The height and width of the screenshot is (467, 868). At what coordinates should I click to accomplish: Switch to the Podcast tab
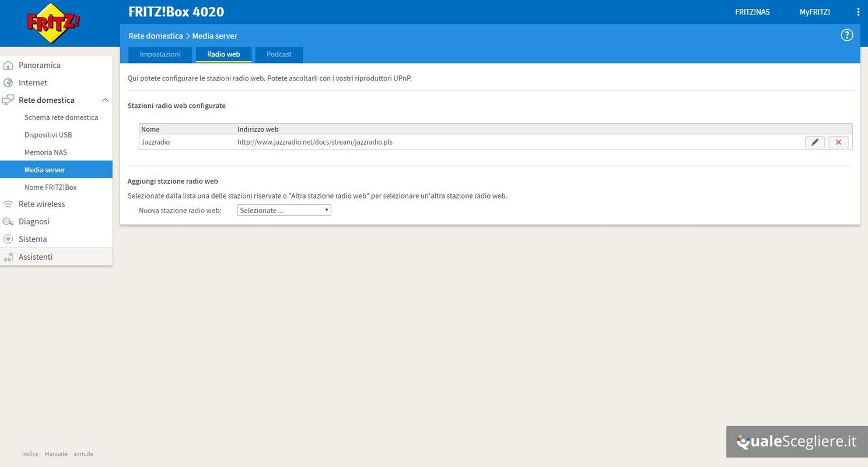click(x=279, y=54)
